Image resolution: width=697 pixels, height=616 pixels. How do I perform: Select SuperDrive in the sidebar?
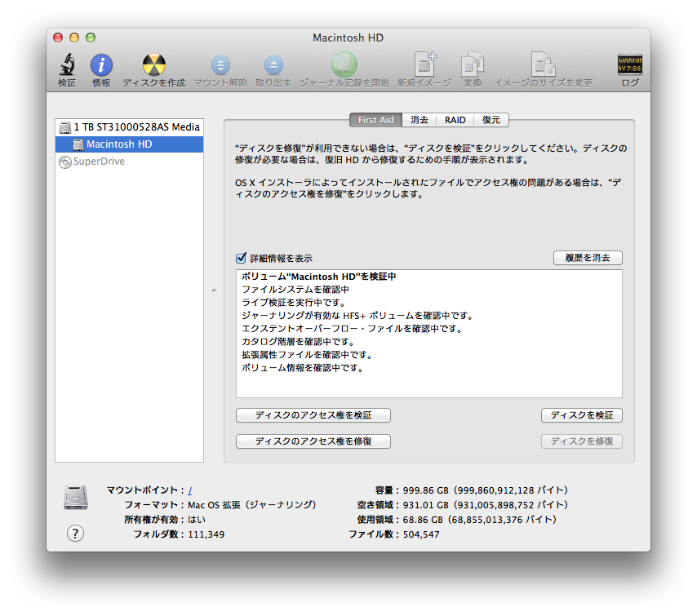pos(129,162)
